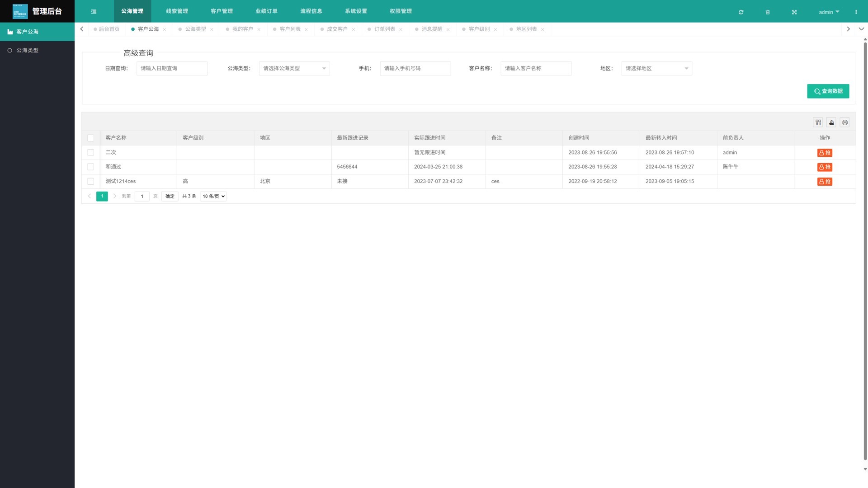Image resolution: width=868 pixels, height=488 pixels.
Task: Go to the previous page arrow in pagination
Action: click(x=90, y=196)
